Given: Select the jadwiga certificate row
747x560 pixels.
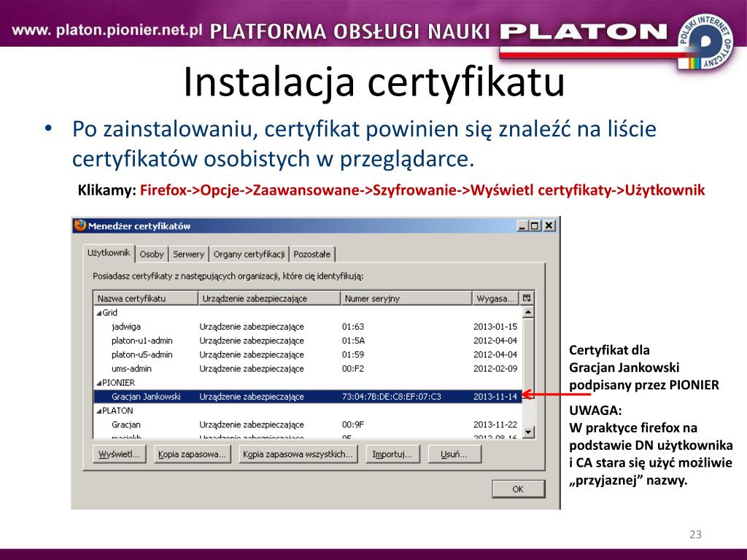Looking at the screenshot, I should pyautogui.click(x=308, y=327).
